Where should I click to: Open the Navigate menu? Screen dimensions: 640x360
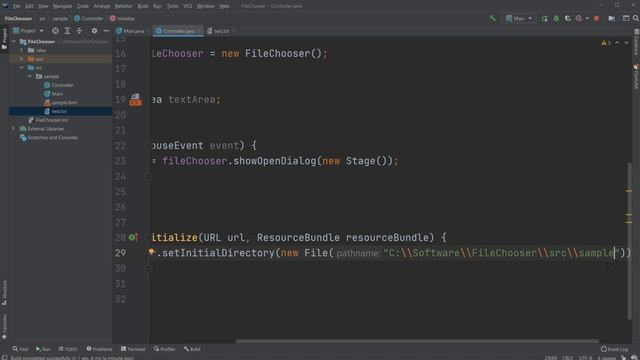pos(62,6)
